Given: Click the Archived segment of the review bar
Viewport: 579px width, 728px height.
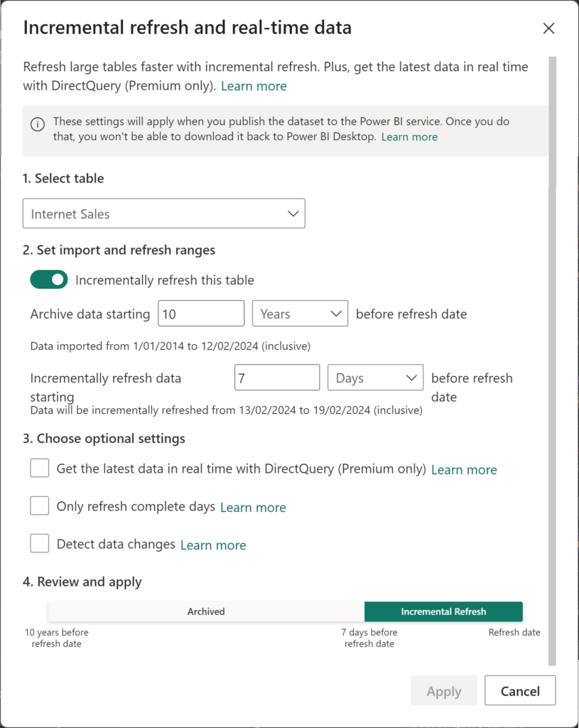Looking at the screenshot, I should pos(206,611).
